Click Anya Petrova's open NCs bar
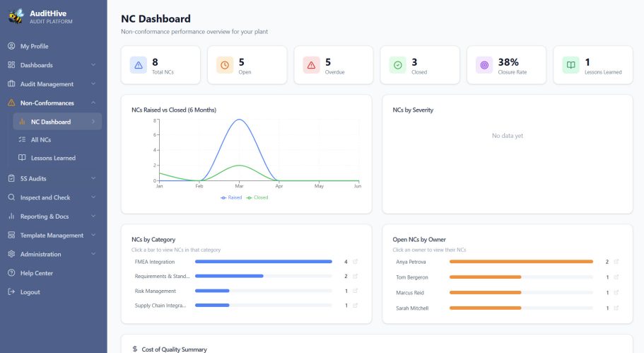 click(x=521, y=261)
